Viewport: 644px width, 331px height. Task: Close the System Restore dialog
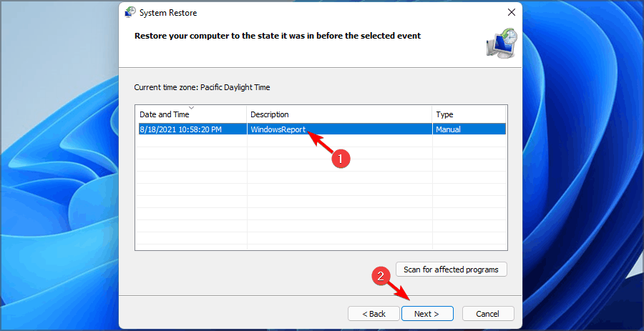(511, 13)
